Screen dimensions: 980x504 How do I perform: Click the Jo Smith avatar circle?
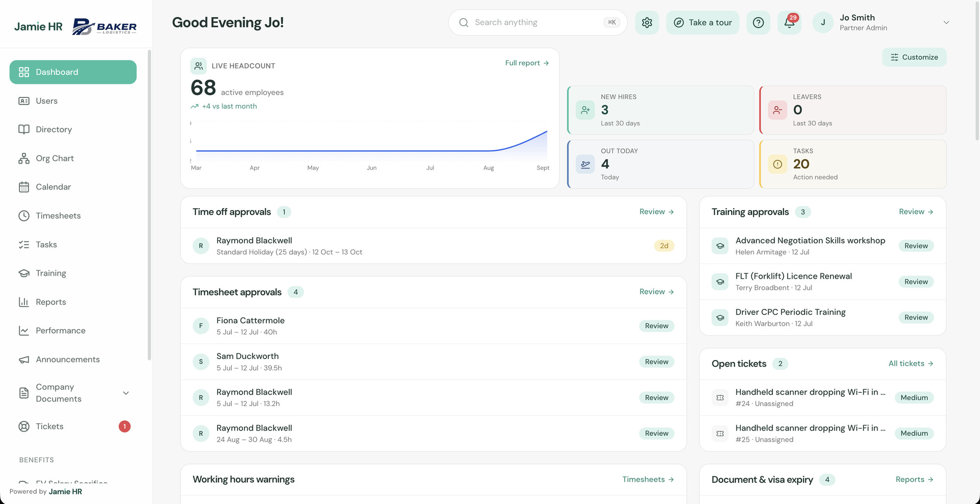(x=823, y=23)
